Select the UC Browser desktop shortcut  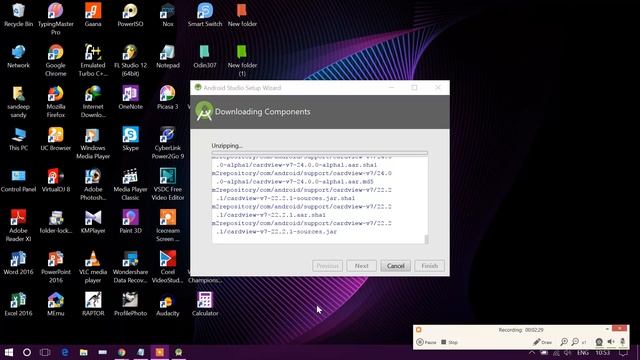56,139
